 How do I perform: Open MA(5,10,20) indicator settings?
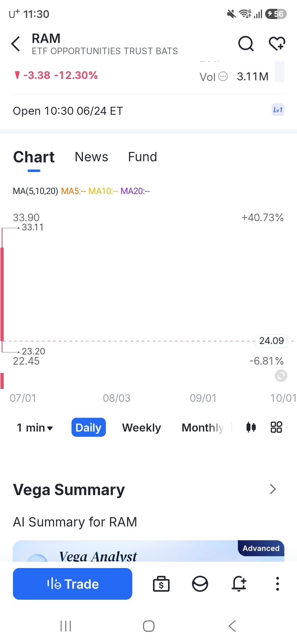(x=35, y=191)
